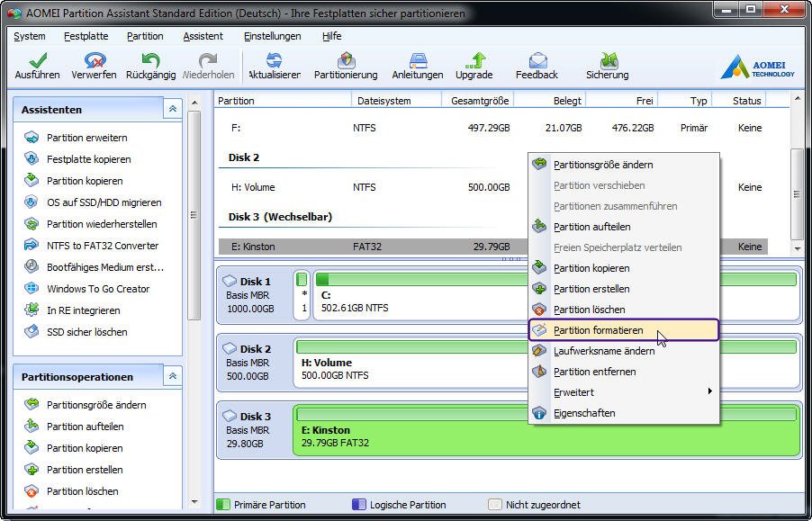812x521 pixels.
Task: Click icon beside SSD sicher löschen
Action: tap(32, 332)
